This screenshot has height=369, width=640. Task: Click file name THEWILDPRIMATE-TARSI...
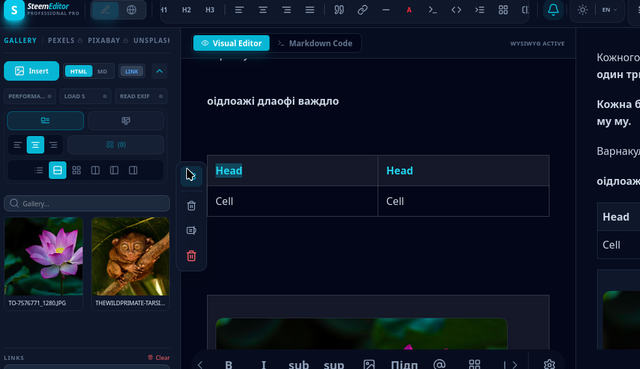pyautogui.click(x=130, y=303)
